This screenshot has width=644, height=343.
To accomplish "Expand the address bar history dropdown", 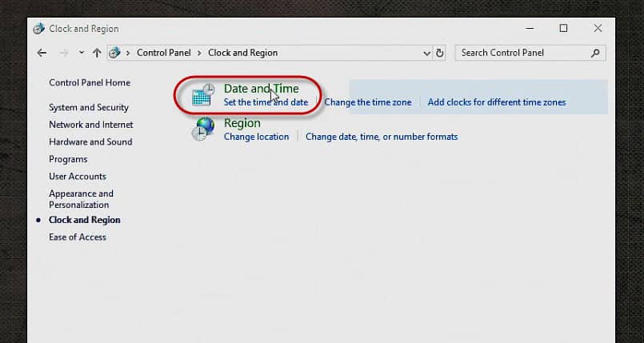I will pyautogui.click(x=426, y=54).
